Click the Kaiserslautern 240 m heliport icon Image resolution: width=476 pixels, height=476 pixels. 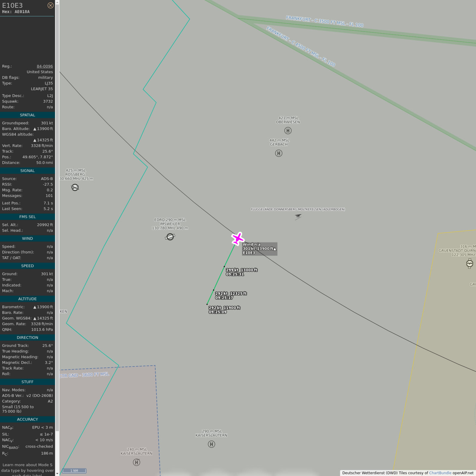(x=137, y=462)
